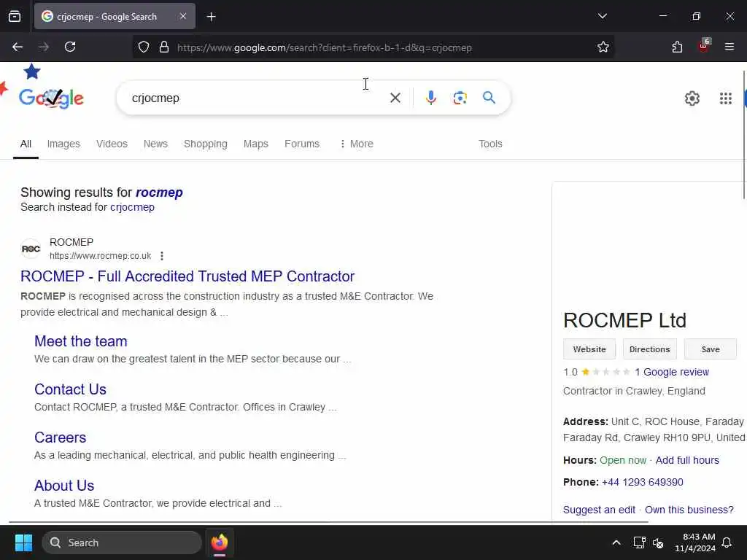Viewport: 747px width, 560px height.
Task: Select the All results tab
Action: pos(26,144)
